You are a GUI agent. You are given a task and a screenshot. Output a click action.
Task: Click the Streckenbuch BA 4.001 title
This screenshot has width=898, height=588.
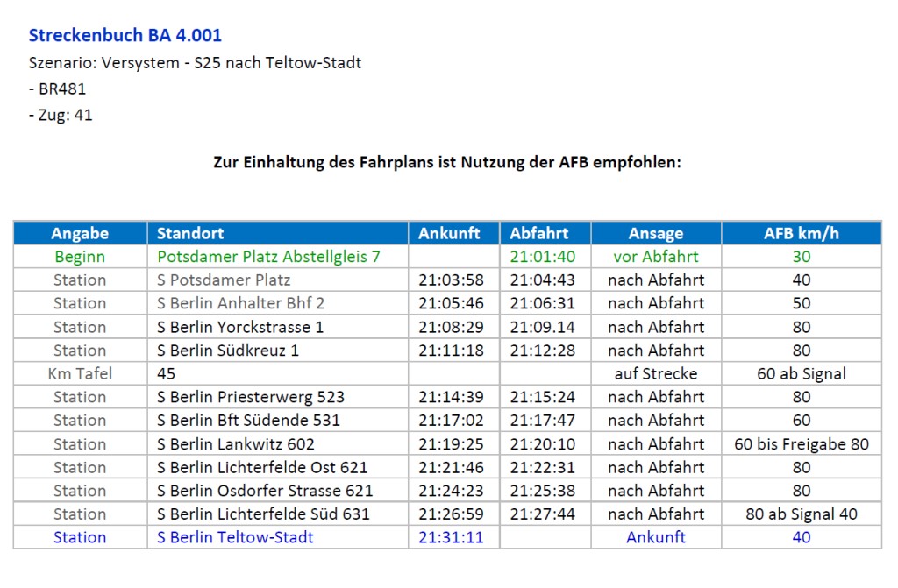click(x=125, y=36)
